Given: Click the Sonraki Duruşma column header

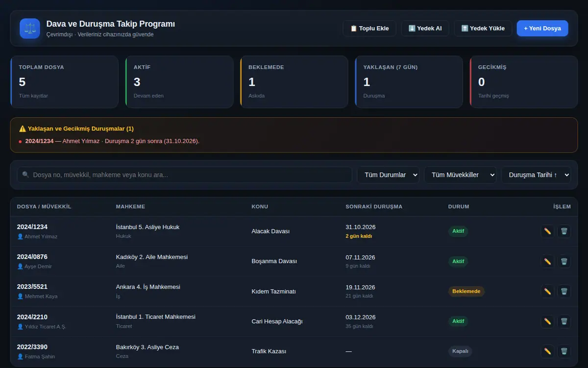Looking at the screenshot, I should (x=374, y=207).
